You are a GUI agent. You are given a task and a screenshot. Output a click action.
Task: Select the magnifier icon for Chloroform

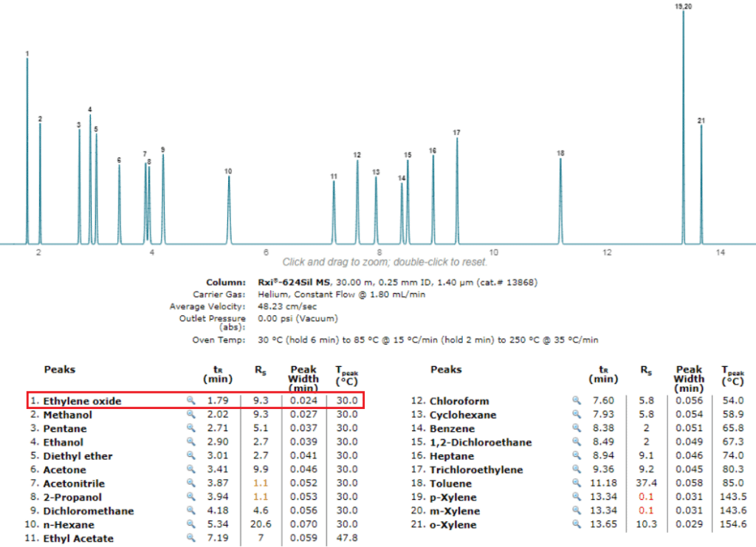(x=577, y=401)
